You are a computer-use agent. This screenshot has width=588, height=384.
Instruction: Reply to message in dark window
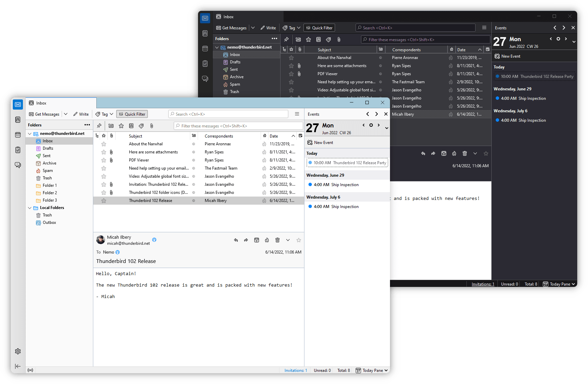[x=423, y=153]
